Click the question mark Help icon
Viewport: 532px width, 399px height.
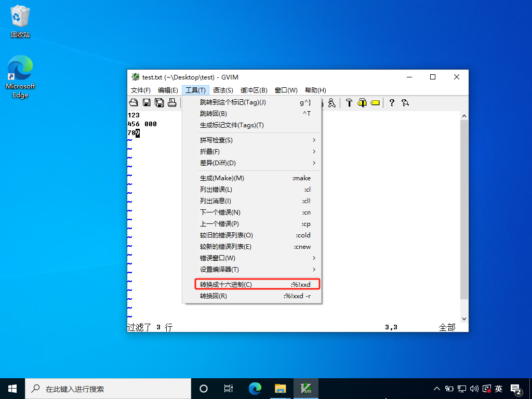(392, 102)
